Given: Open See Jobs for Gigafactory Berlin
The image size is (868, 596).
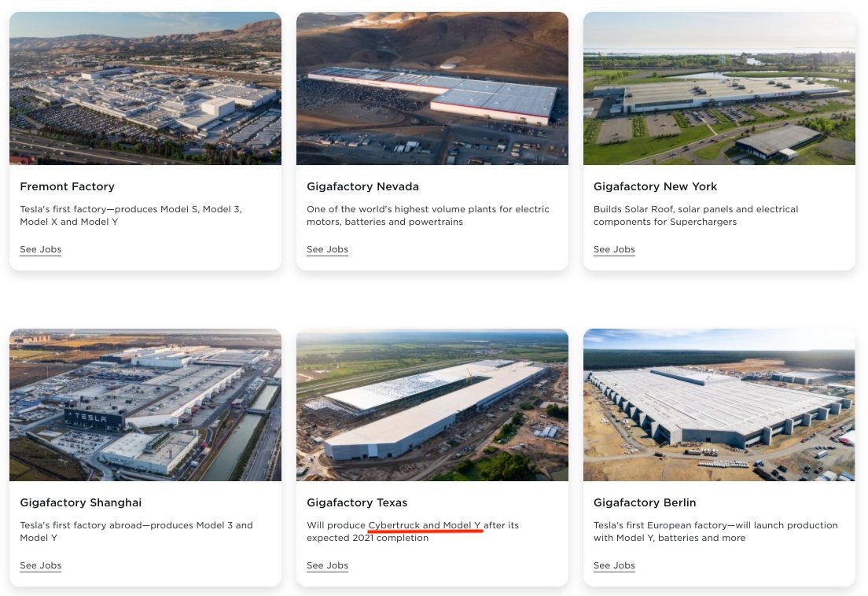Looking at the screenshot, I should [614, 565].
